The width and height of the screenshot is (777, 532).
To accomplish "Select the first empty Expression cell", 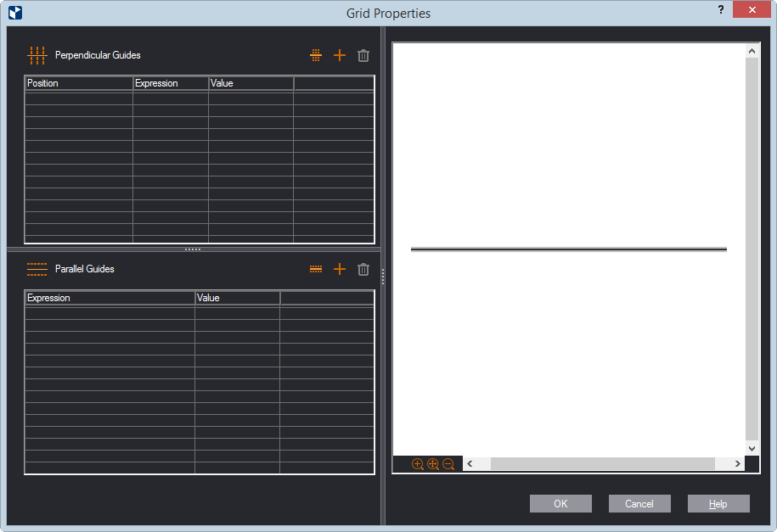I will click(170, 98).
